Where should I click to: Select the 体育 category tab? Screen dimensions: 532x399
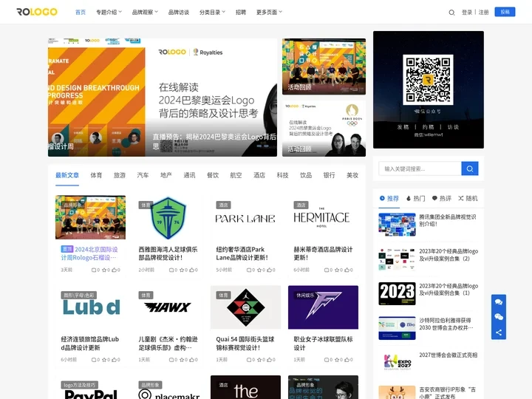pos(96,175)
